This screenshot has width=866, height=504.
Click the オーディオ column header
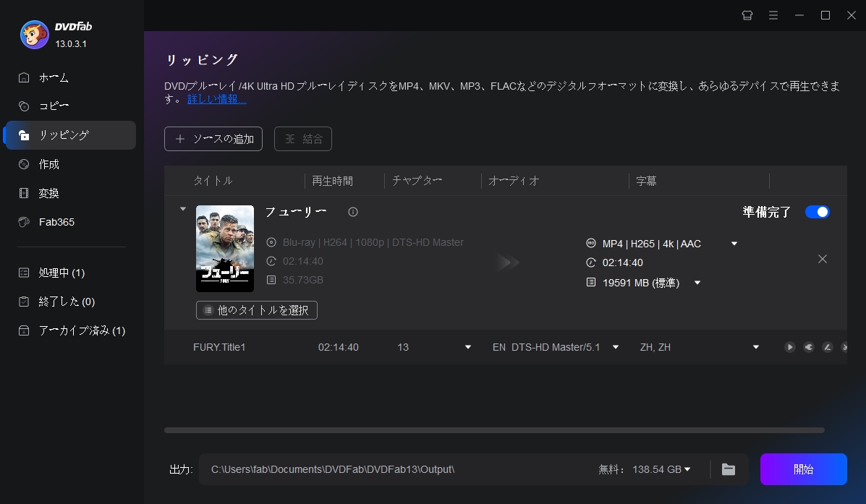(x=514, y=181)
